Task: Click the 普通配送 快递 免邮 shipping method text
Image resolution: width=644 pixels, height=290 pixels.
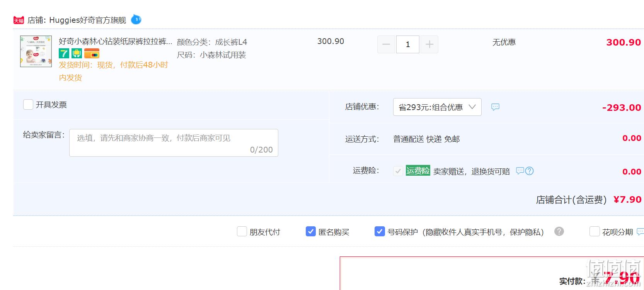Action: [426, 139]
